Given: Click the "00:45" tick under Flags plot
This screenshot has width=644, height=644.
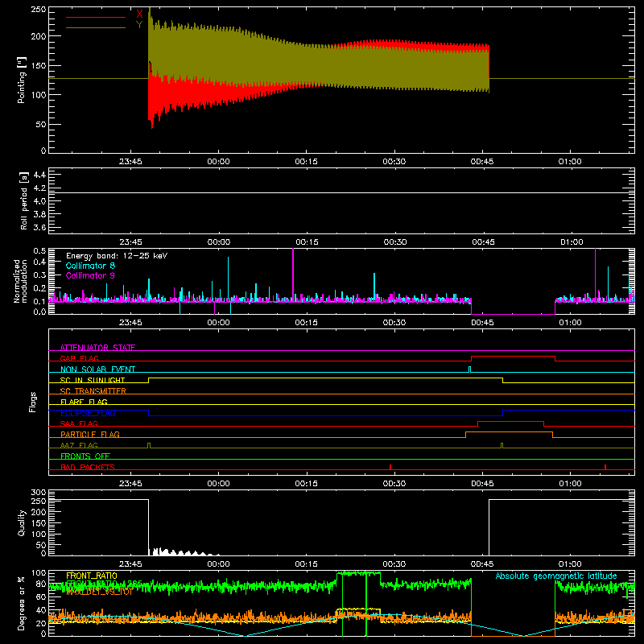Looking at the screenshot, I should (x=482, y=484).
